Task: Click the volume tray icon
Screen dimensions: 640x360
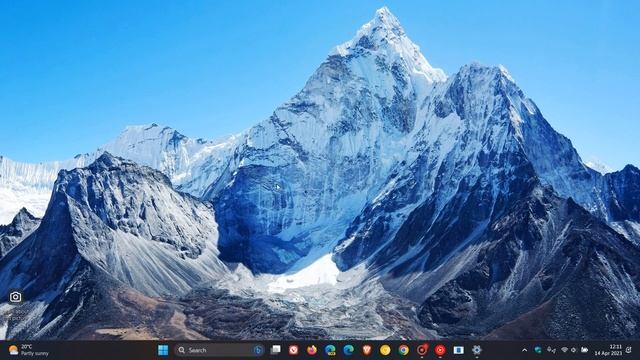Action: [574, 350]
